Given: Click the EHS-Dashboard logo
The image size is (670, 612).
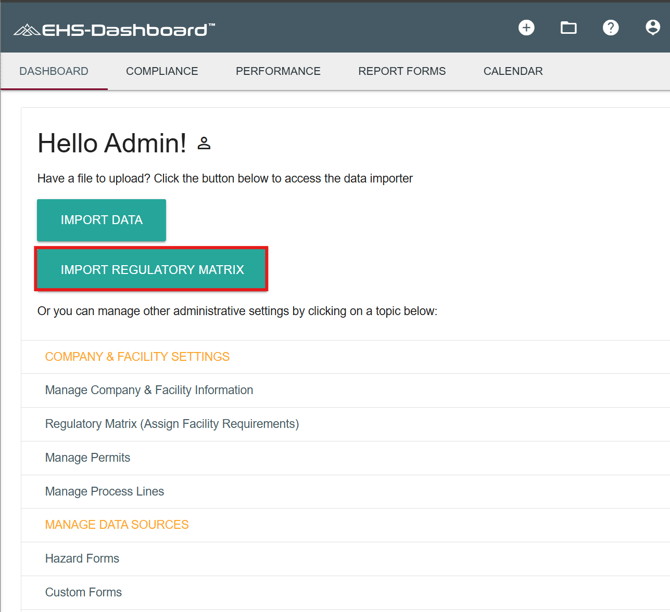Looking at the screenshot, I should pyautogui.click(x=114, y=29).
